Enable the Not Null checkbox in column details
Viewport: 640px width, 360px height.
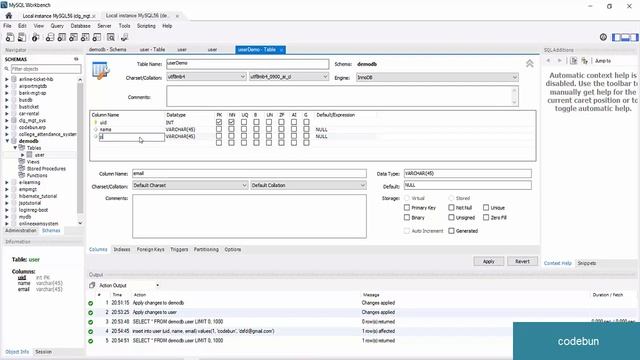(451, 207)
